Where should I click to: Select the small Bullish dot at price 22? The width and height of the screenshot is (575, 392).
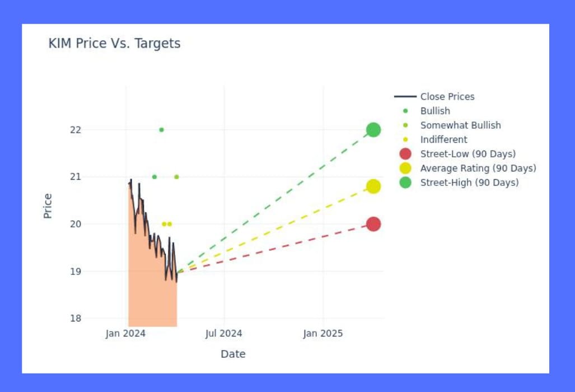click(161, 130)
